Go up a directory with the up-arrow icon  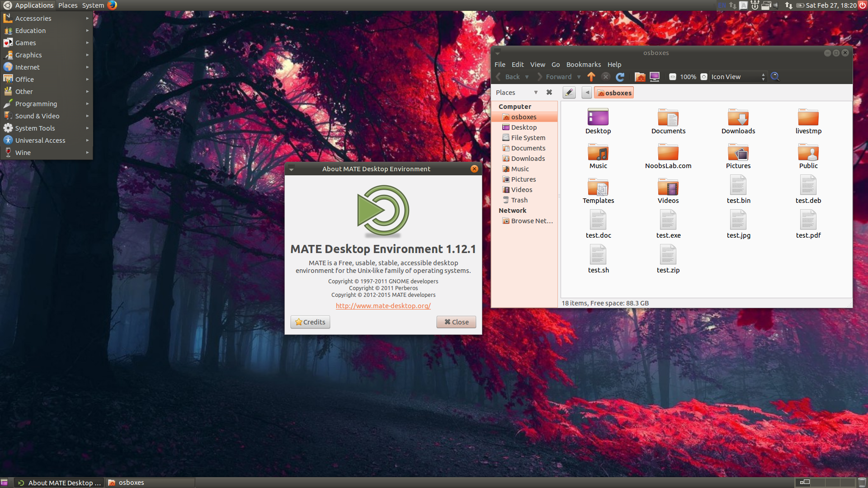coord(591,77)
